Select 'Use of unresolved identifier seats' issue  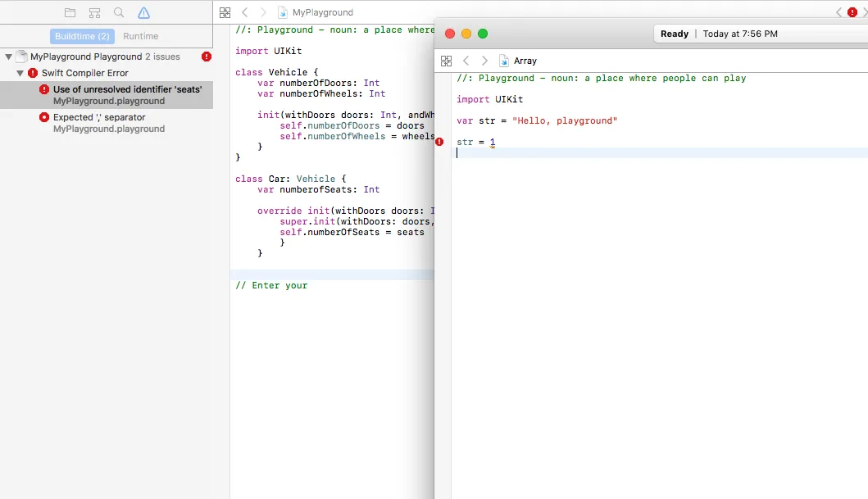point(107,94)
